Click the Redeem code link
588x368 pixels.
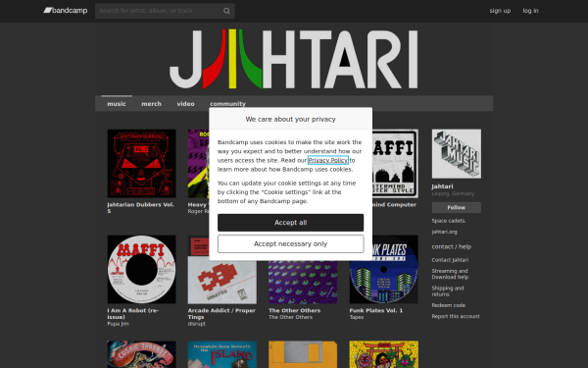coord(449,305)
